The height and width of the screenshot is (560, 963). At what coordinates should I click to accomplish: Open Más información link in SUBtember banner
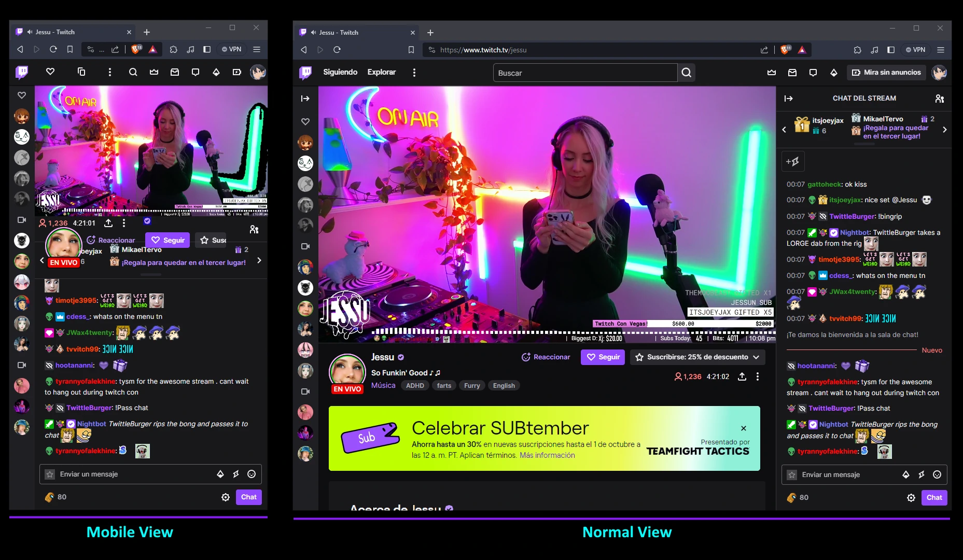coord(547,455)
